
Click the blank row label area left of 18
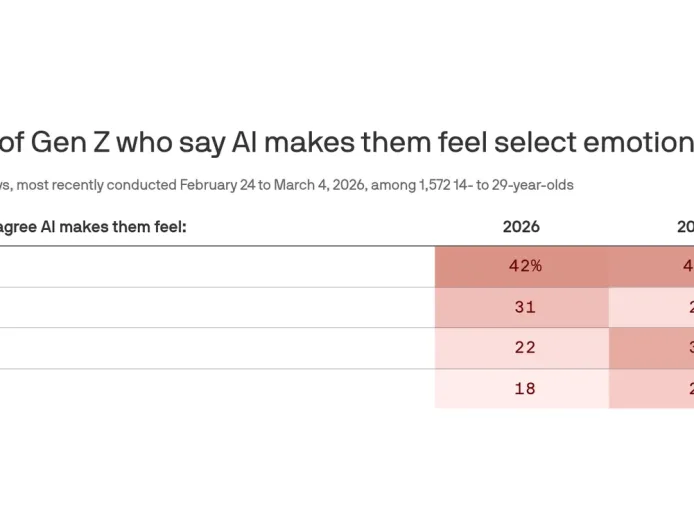[x=215, y=389]
